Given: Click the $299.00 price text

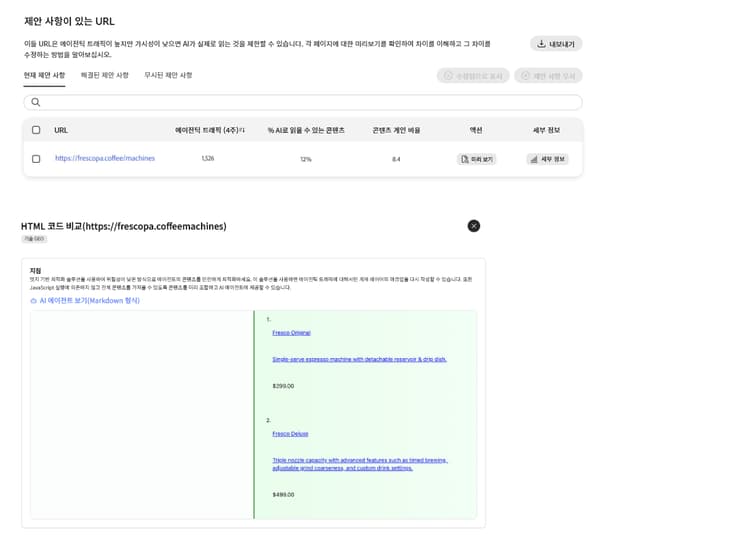Looking at the screenshot, I should (x=283, y=386).
